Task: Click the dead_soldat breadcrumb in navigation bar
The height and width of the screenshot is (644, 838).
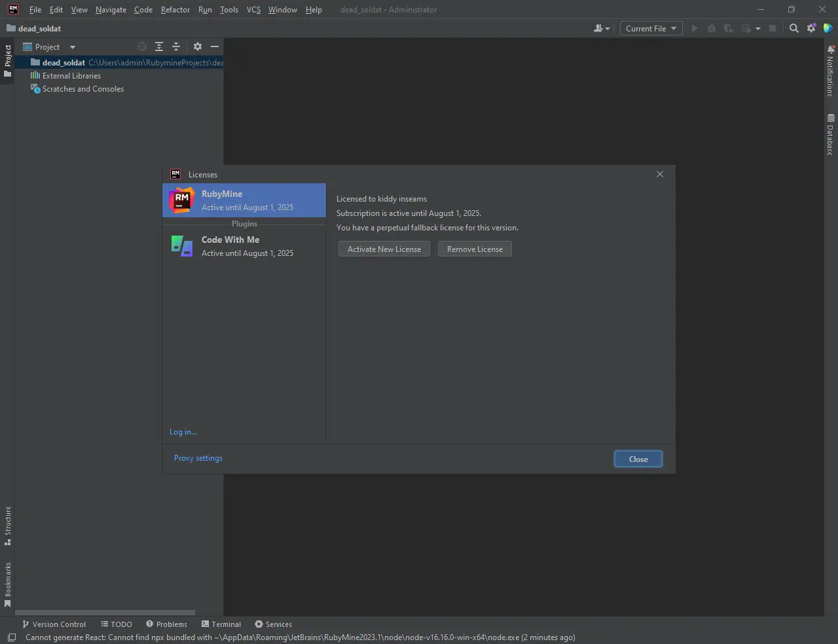Action: [34, 28]
